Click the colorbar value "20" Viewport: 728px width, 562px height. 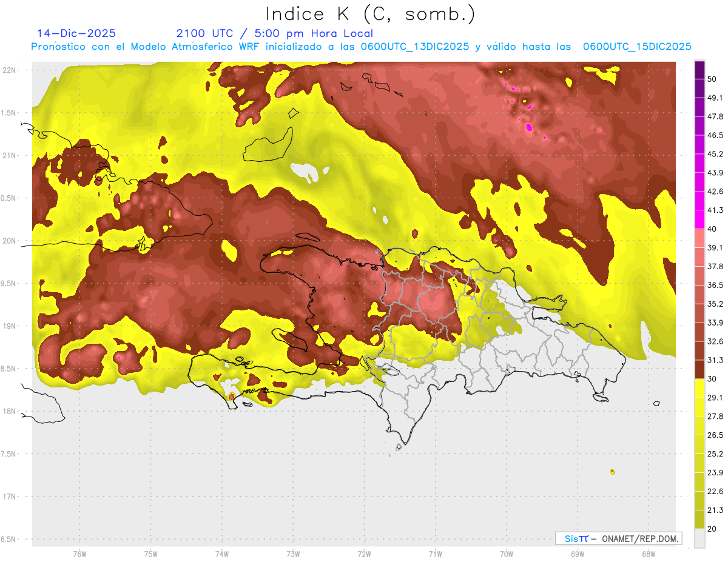tap(712, 529)
